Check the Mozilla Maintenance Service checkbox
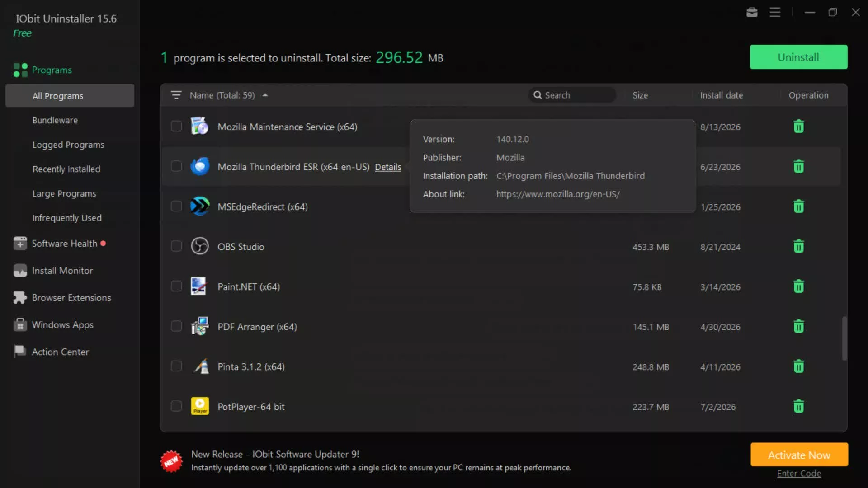This screenshot has width=868, height=488. [176, 126]
